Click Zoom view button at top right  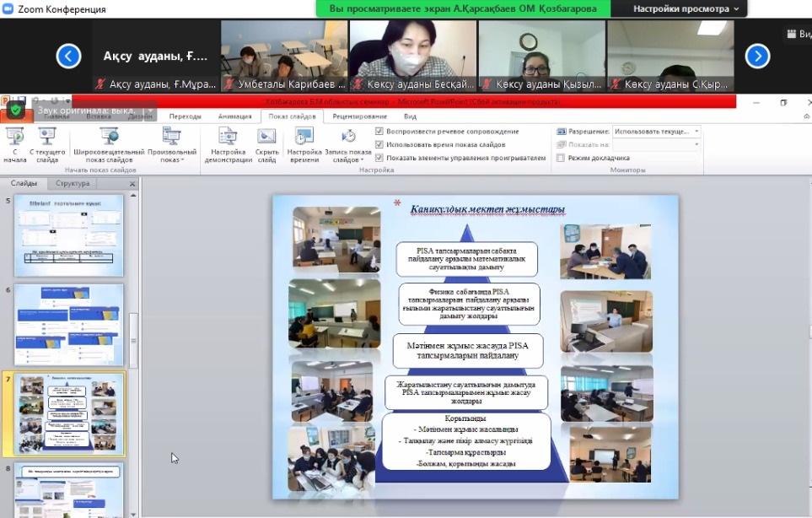coord(799,34)
